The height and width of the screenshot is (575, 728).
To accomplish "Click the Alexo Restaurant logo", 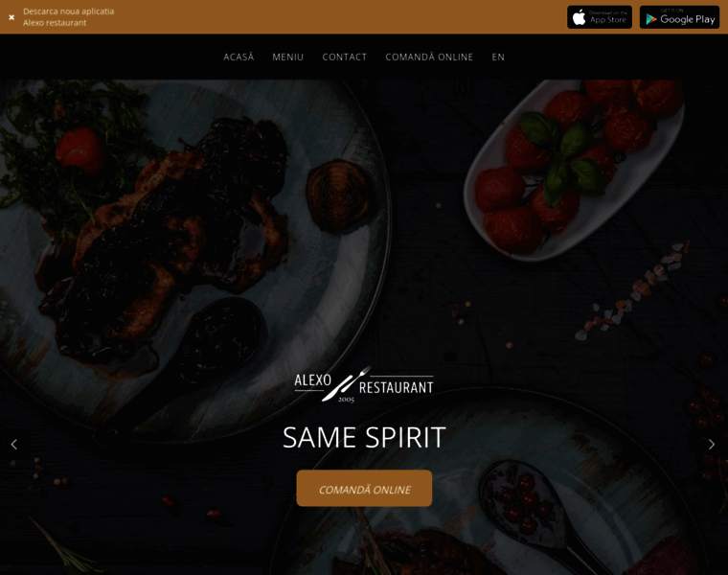I will (x=364, y=384).
